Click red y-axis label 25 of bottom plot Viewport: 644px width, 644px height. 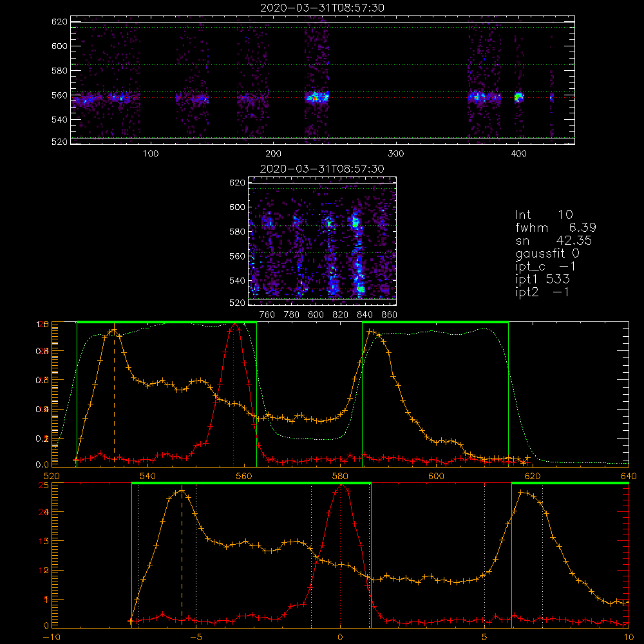(44, 485)
